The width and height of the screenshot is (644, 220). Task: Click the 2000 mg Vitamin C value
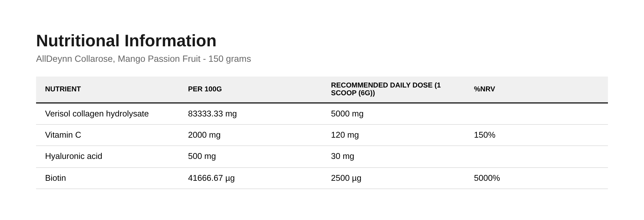(x=204, y=135)
